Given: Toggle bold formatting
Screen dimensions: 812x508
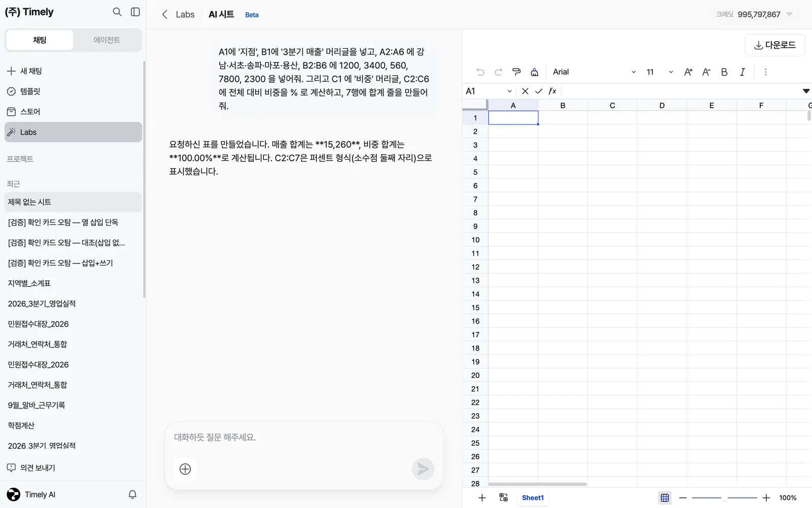Looking at the screenshot, I should (x=724, y=72).
